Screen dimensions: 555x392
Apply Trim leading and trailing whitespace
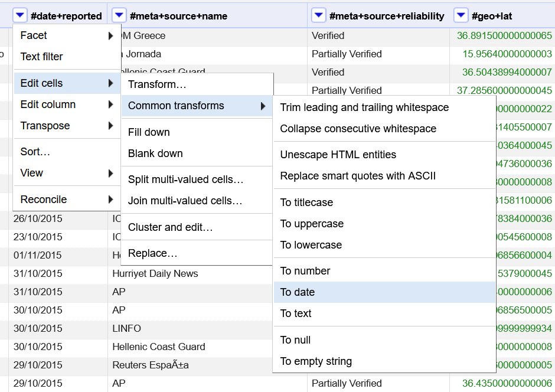(x=364, y=107)
